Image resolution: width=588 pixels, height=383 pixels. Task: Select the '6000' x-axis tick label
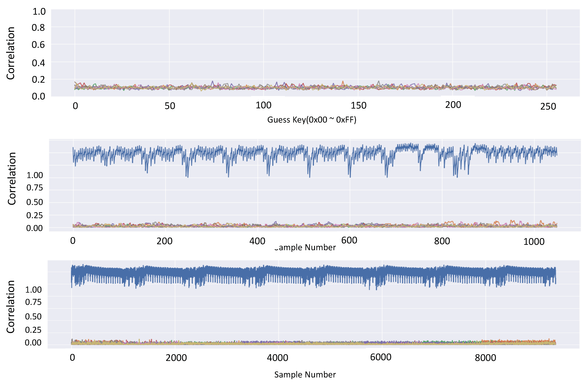pos(381,357)
